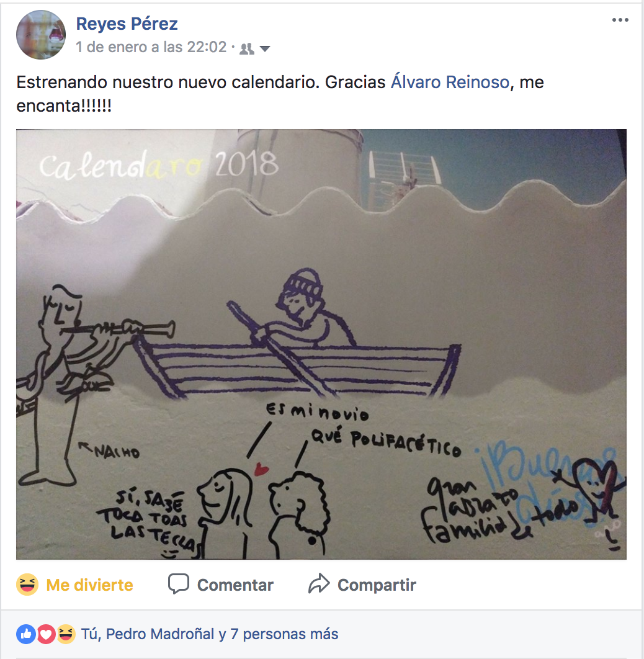Image resolution: width=644 pixels, height=659 pixels.
Task: Toggle the Me divierte reaction
Action: click(x=75, y=585)
